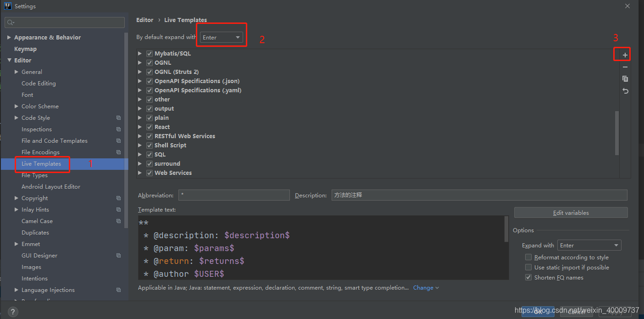This screenshot has height=319, width=644.
Task: Click the remove template minus icon
Action: point(625,67)
